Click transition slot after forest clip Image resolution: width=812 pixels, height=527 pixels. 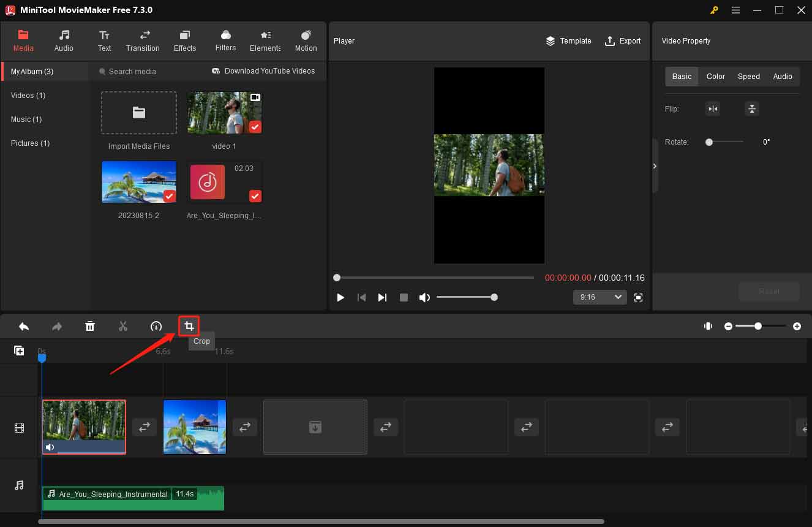pyautogui.click(x=145, y=427)
